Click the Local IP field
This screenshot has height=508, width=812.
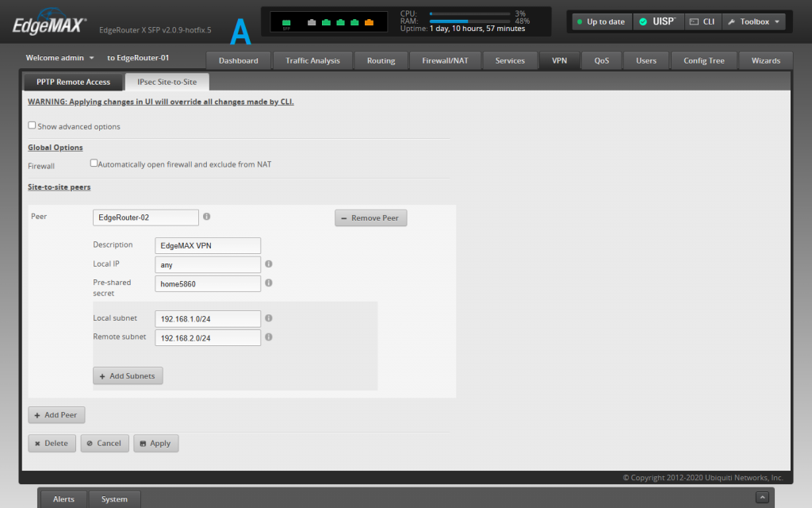[x=208, y=265]
